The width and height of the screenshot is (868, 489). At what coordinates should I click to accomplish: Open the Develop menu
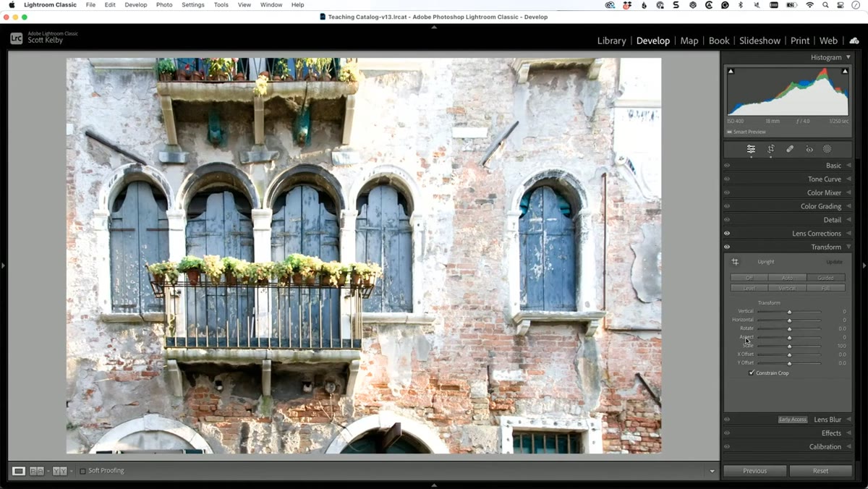135,5
